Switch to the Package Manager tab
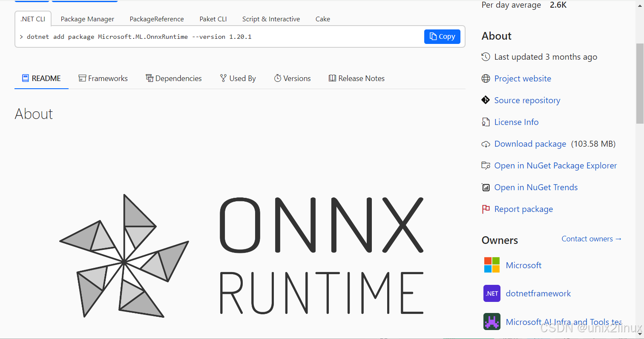The width and height of the screenshot is (644, 339). pyautogui.click(x=87, y=19)
